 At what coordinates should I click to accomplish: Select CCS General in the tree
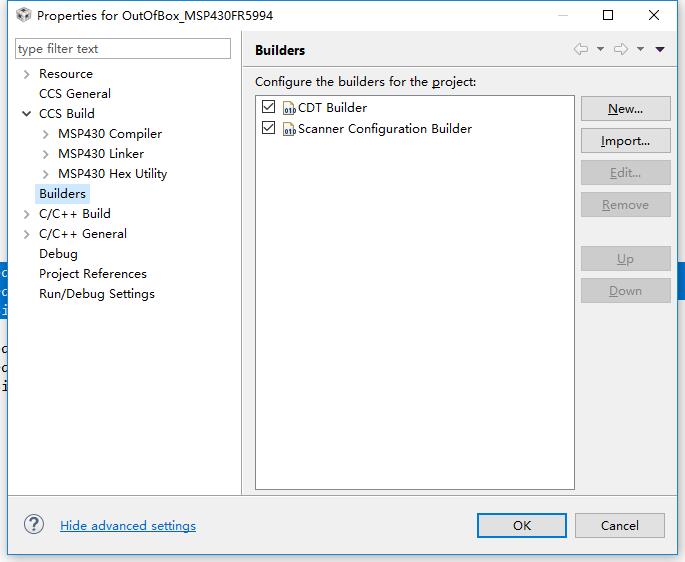75,94
